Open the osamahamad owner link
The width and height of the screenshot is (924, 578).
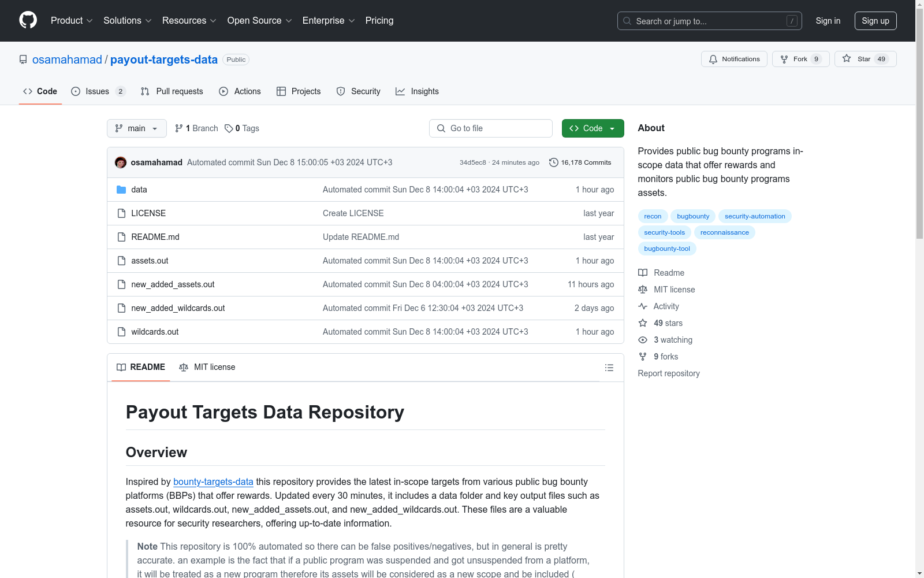pos(67,60)
